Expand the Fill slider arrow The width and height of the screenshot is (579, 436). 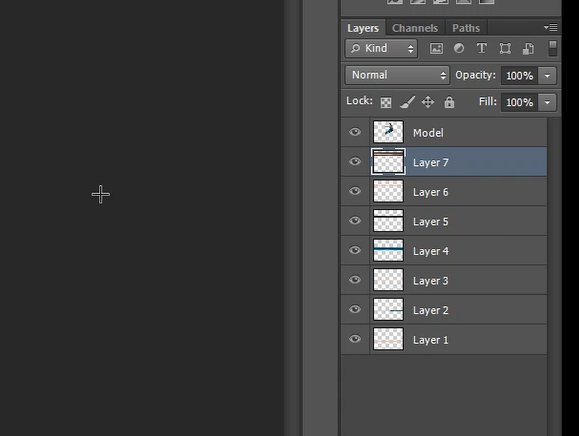[x=547, y=102]
